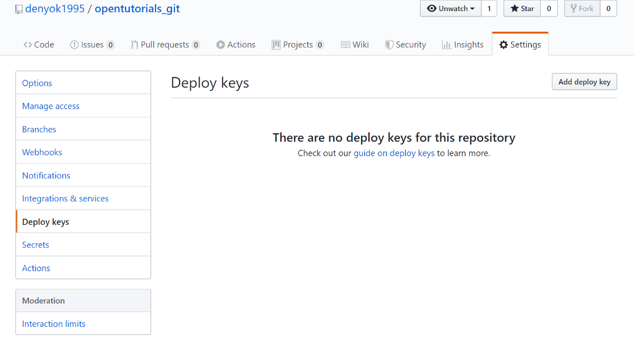Open the Unwatch dropdown menu

coord(451,8)
